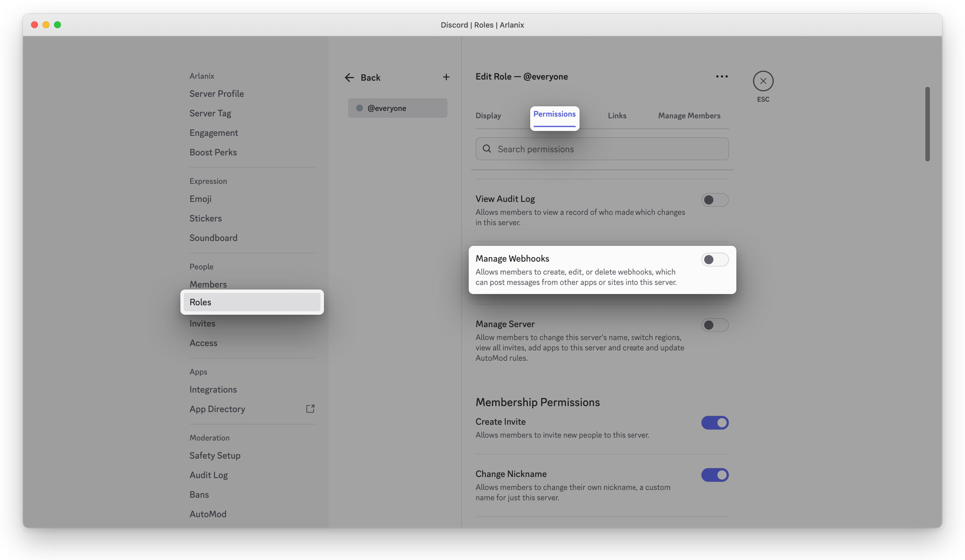Screen dimensions: 965x560
Task: Toggle View Audit Log permission
Action: (714, 200)
